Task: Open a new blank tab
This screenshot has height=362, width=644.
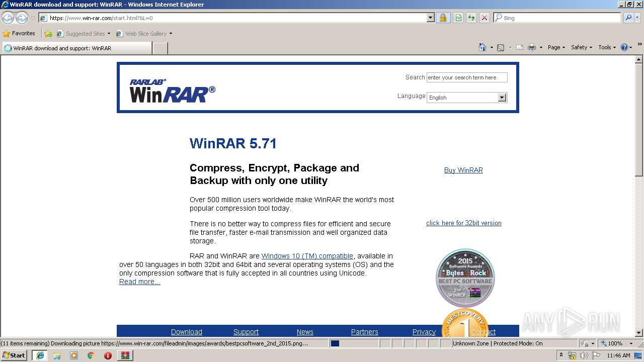Action: tap(160, 48)
